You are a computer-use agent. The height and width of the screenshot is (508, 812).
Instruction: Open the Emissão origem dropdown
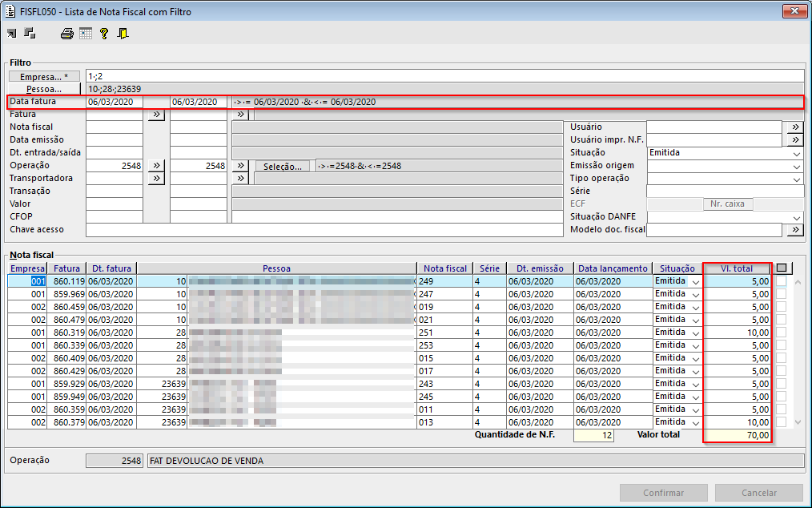(797, 167)
